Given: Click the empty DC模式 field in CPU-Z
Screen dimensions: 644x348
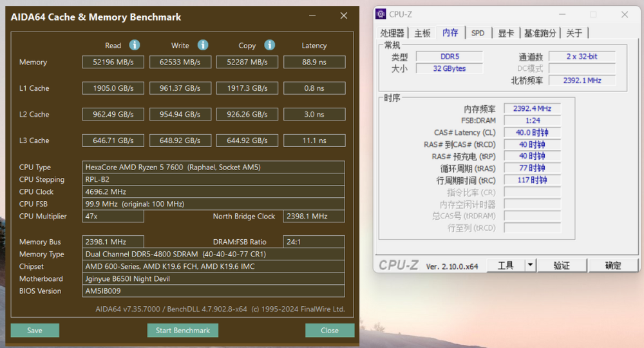Looking at the screenshot, I should 582,68.
